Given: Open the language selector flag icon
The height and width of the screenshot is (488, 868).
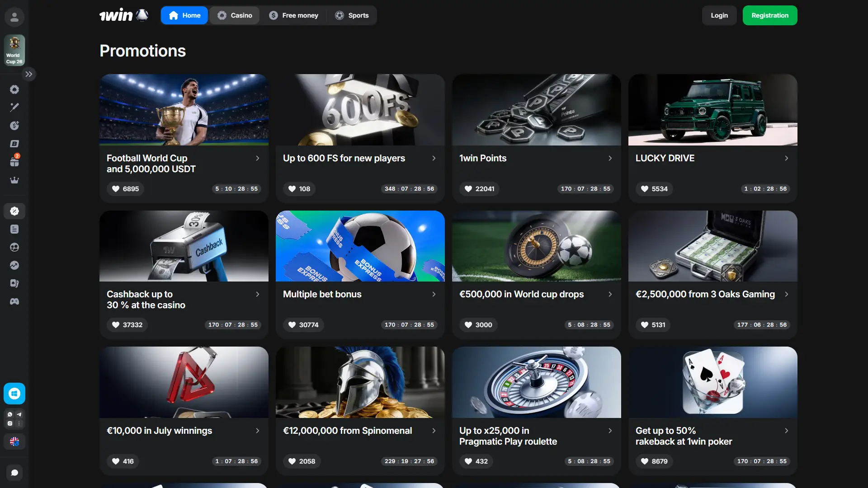Looking at the screenshot, I should point(14,441).
